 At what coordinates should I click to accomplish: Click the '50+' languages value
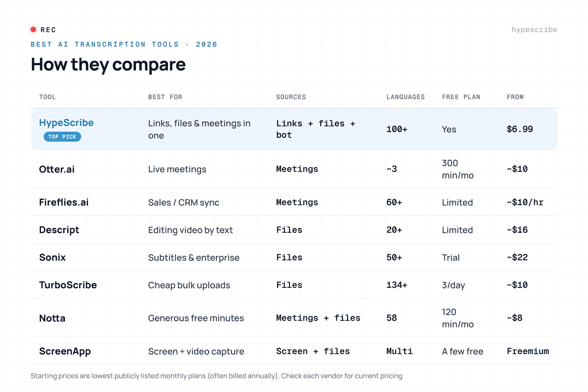394,257
